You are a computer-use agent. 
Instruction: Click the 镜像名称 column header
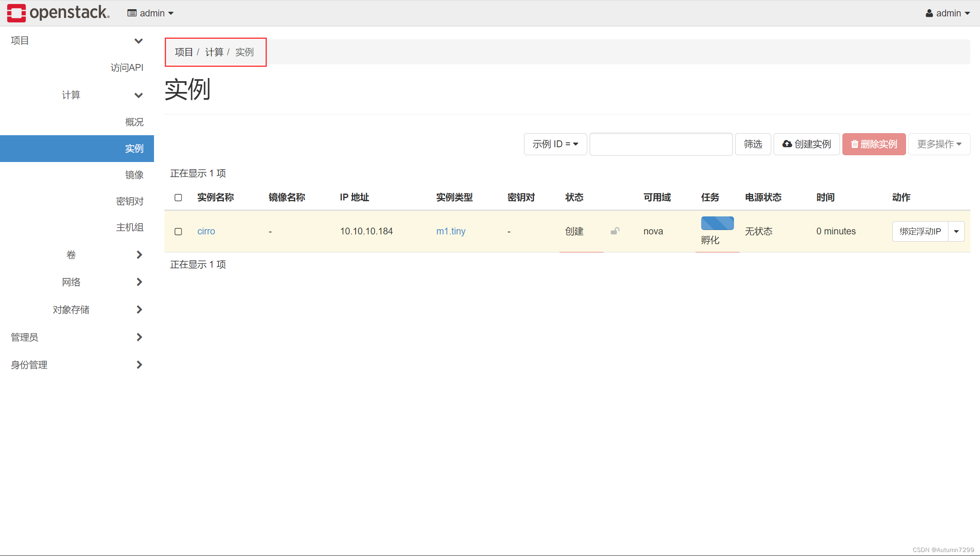pyautogui.click(x=287, y=197)
